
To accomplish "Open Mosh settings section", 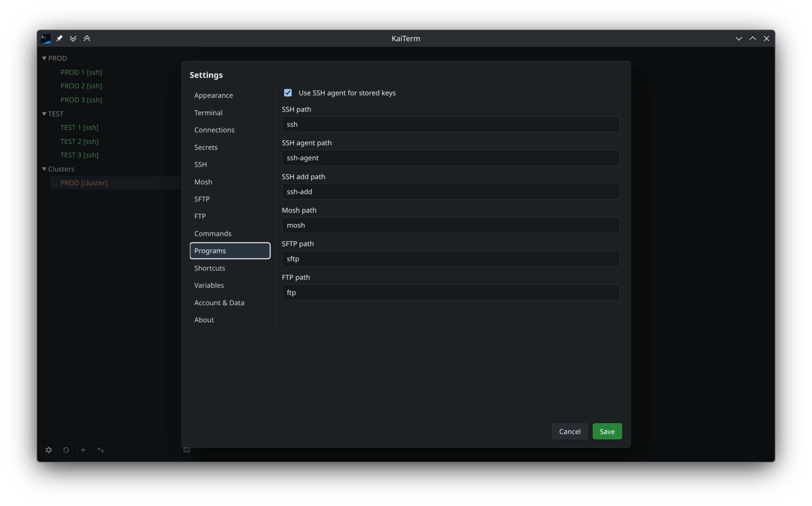I will coord(230,182).
